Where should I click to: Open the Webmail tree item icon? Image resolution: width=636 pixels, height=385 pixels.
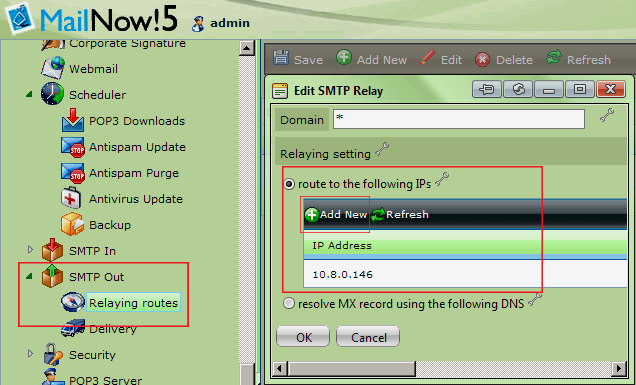click(x=53, y=68)
